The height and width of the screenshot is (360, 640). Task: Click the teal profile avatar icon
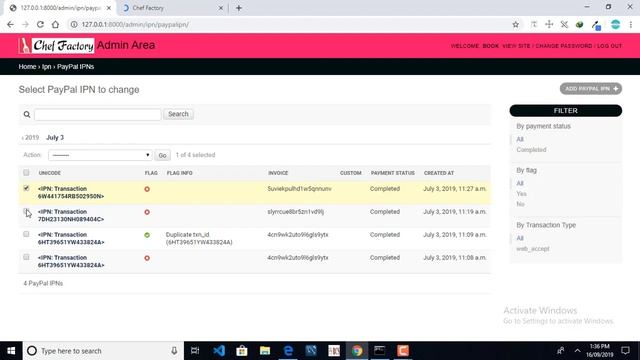[x=616, y=24]
